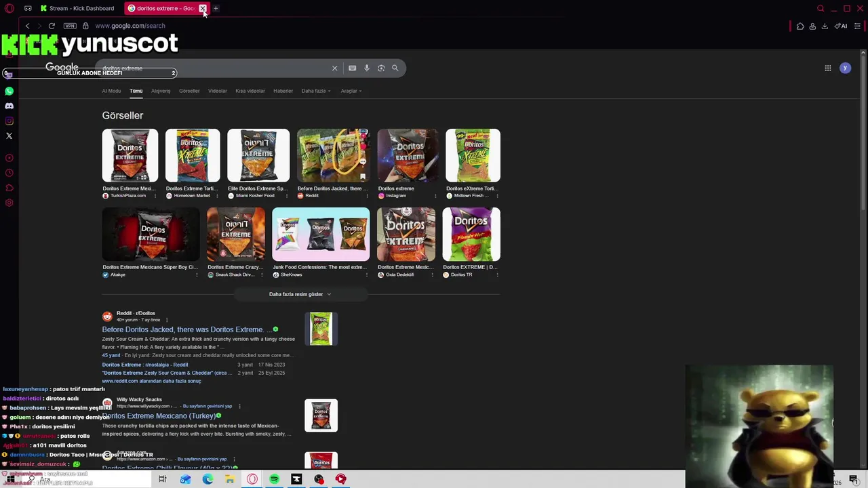This screenshot has height=488, width=868.
Task: Open sidebar settings gear
Action: click(9, 203)
